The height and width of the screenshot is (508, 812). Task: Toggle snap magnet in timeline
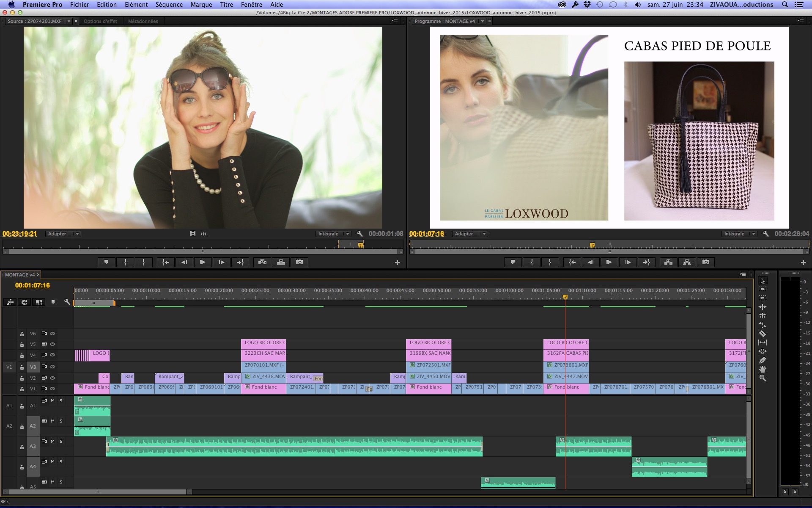[x=24, y=302]
